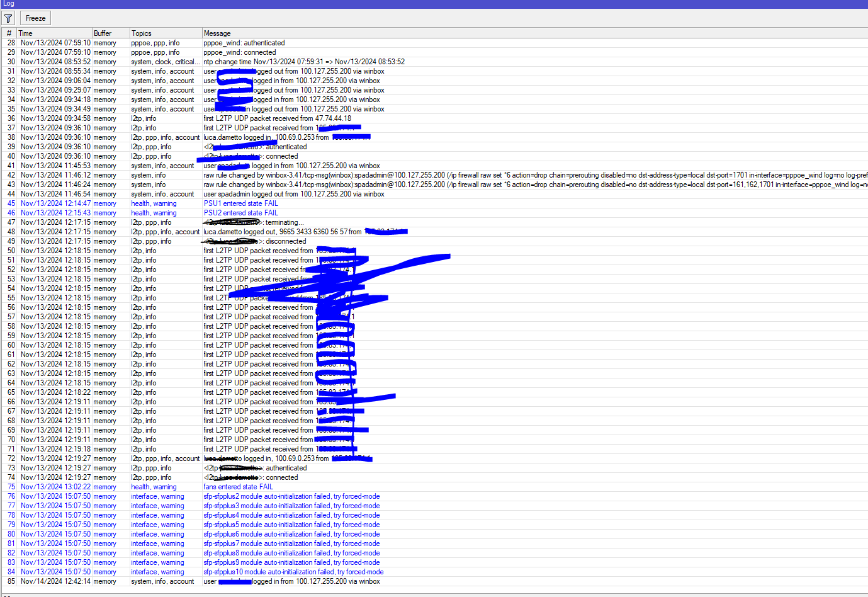Viewport: 868px width, 597px height.
Task: Select the sfp-sfpplus10 auto-initialization failed message
Action: click(293, 572)
